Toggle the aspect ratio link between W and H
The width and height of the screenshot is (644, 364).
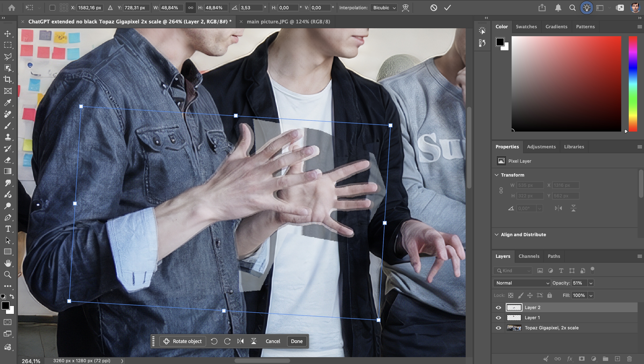(x=191, y=8)
